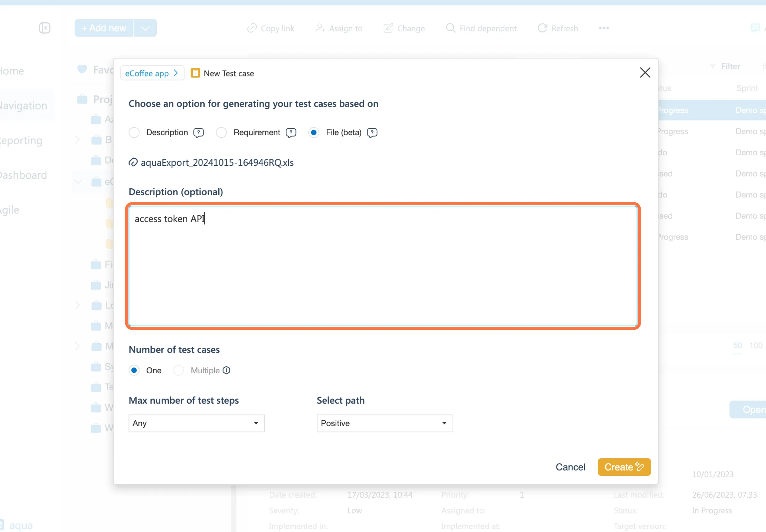
Task: Open the Max number of test steps dropdown
Action: tap(197, 423)
